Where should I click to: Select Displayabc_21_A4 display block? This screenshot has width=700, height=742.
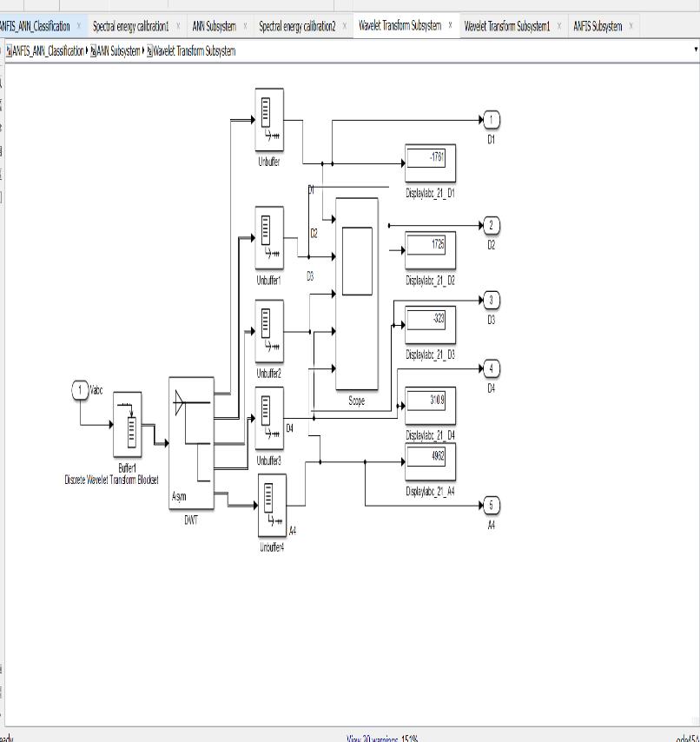[x=431, y=461]
